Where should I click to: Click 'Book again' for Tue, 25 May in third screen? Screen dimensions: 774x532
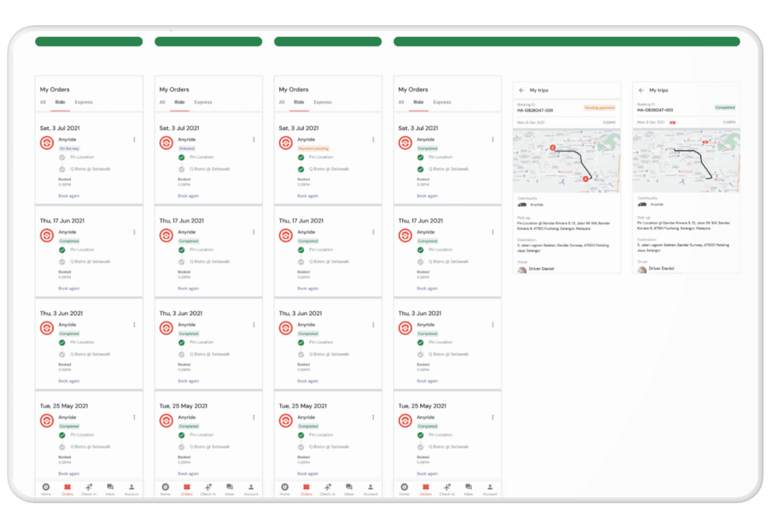click(308, 474)
